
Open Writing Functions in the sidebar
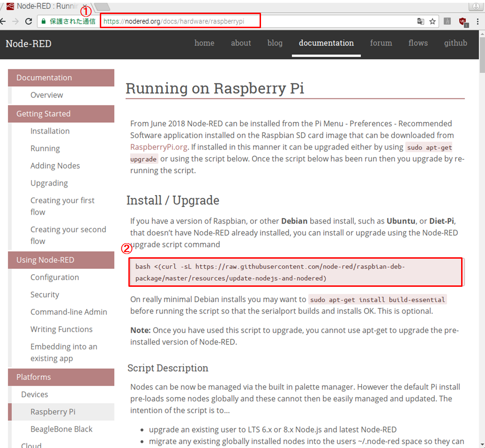pyautogui.click(x=61, y=329)
